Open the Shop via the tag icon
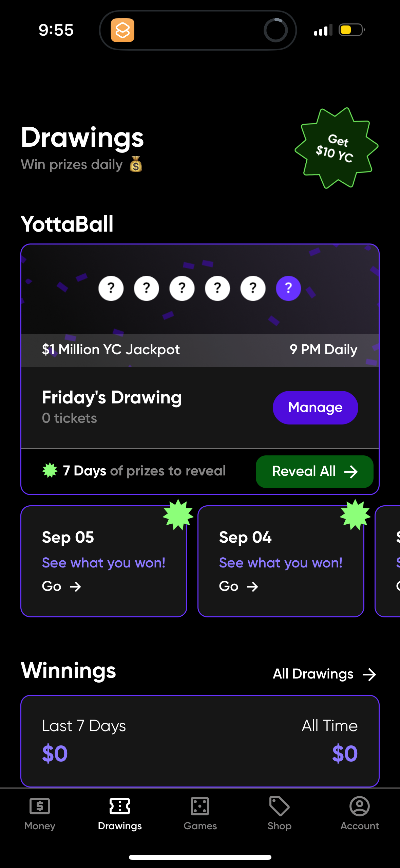Viewport: 400px width, 868px height. tap(279, 806)
